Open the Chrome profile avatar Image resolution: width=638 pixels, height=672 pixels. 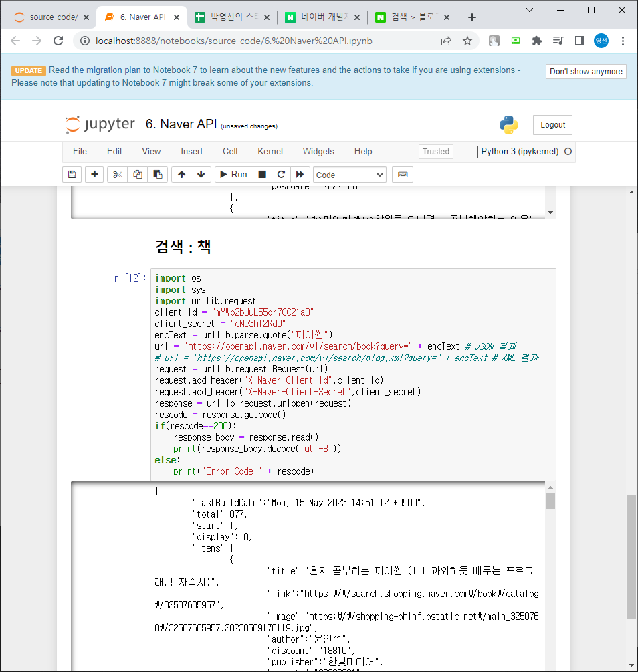click(x=601, y=41)
